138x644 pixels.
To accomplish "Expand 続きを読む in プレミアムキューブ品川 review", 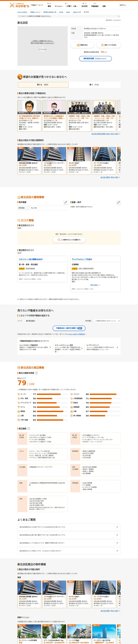I will pos(95,285).
